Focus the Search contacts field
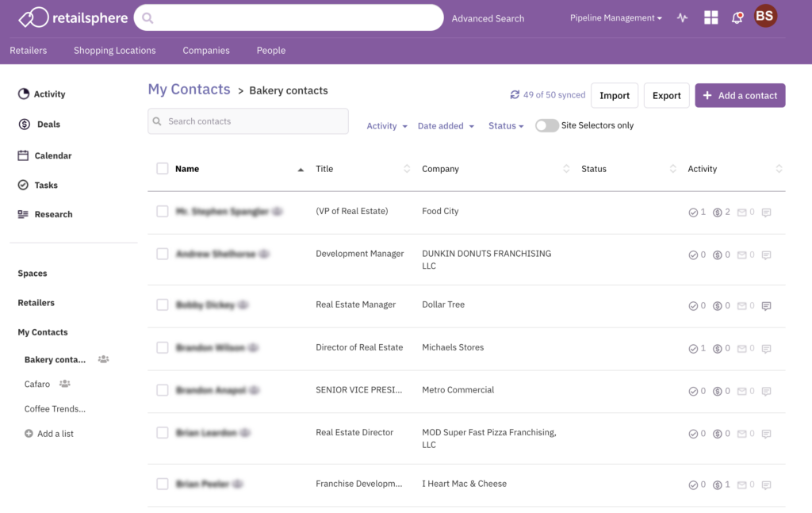 pyautogui.click(x=248, y=121)
